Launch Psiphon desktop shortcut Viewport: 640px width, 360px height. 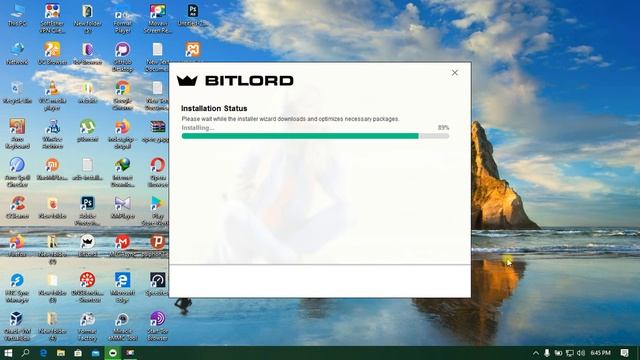coord(158,246)
